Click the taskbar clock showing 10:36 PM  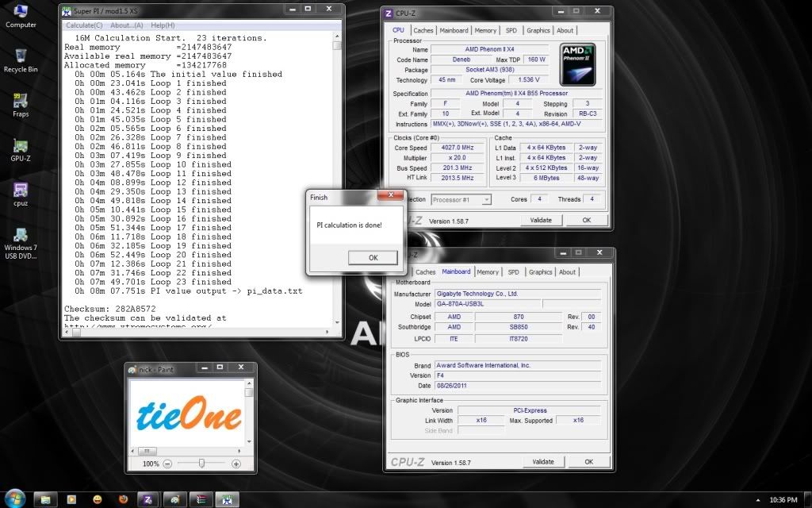click(783, 500)
